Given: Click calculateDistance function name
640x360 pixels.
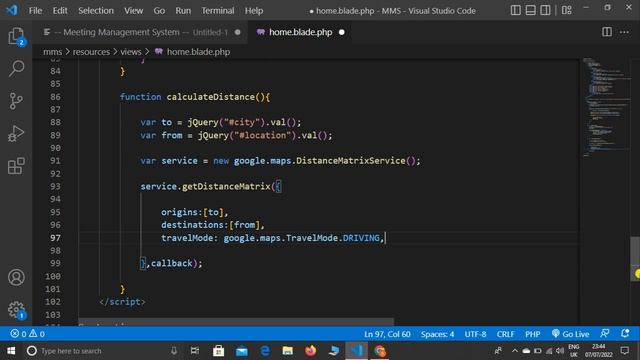Looking at the screenshot, I should [211, 97].
